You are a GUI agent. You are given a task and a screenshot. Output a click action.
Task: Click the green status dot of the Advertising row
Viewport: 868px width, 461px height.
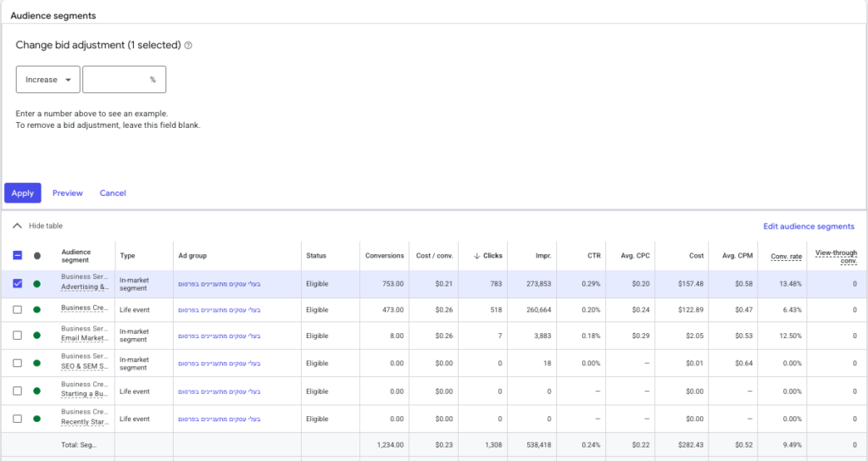(x=37, y=284)
